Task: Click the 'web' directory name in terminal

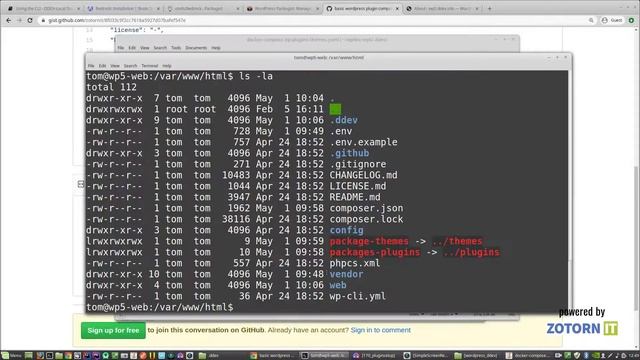Action: click(x=338, y=285)
